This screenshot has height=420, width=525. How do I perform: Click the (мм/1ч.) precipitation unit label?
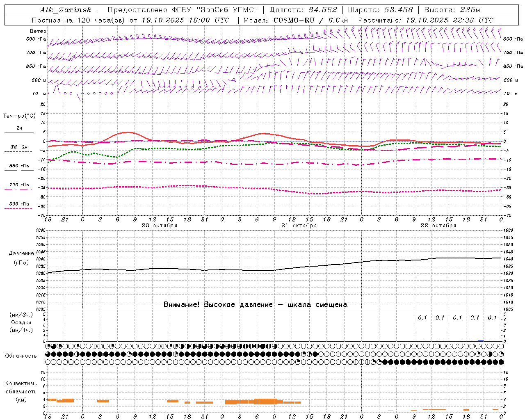[x=21, y=330]
